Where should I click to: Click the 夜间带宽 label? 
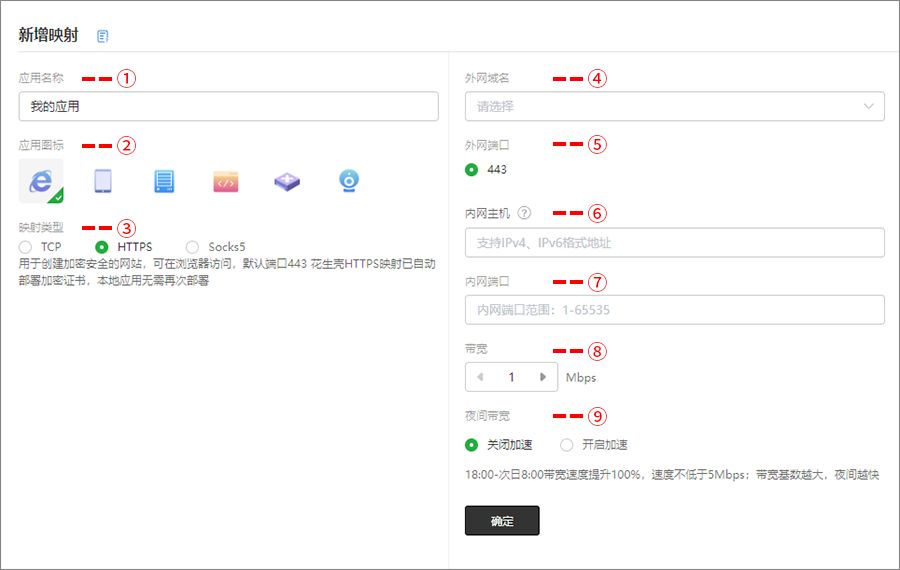(487, 416)
